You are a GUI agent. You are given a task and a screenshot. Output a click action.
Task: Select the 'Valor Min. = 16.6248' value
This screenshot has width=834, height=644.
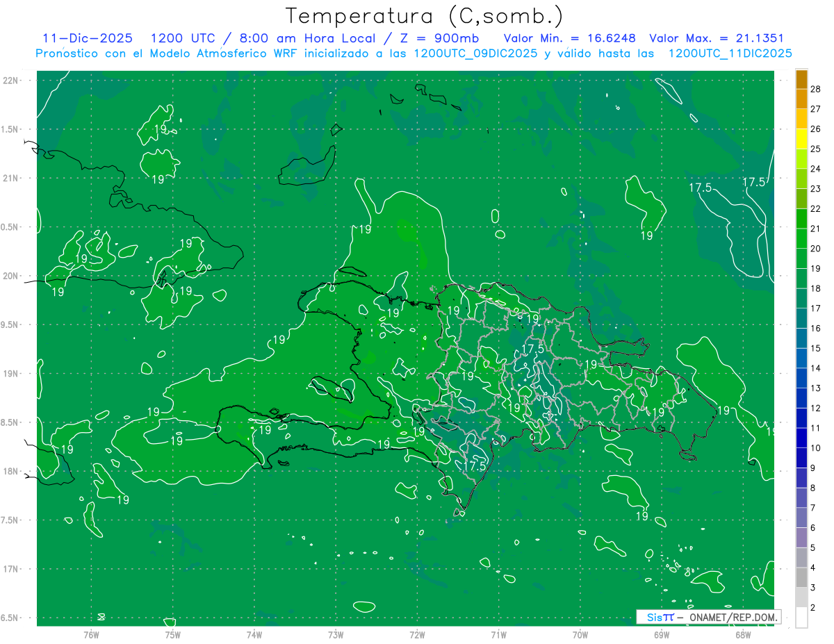point(570,38)
